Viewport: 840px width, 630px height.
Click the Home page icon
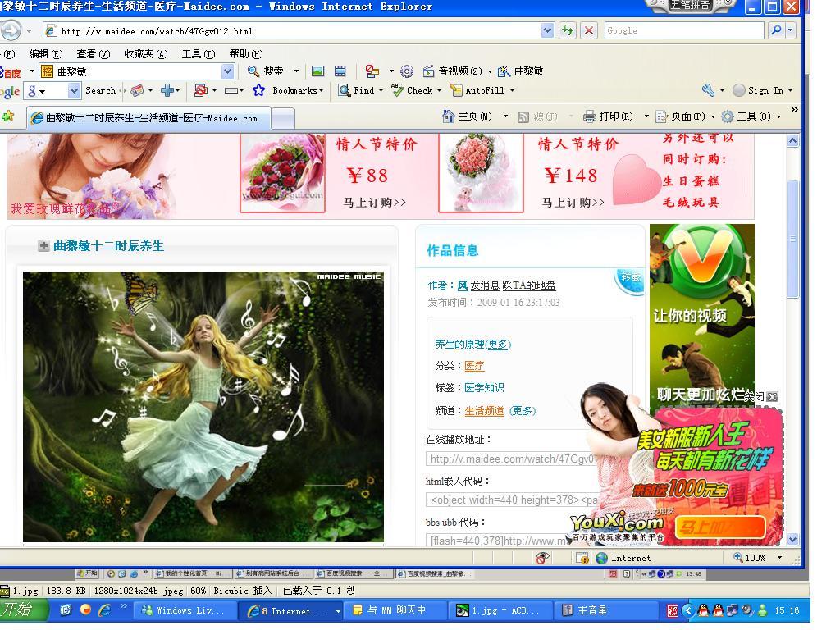449,116
